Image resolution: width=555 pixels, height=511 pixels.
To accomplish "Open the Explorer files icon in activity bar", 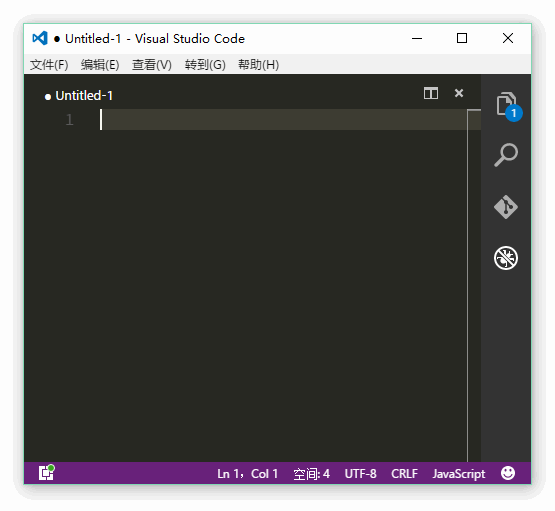I will 506,104.
